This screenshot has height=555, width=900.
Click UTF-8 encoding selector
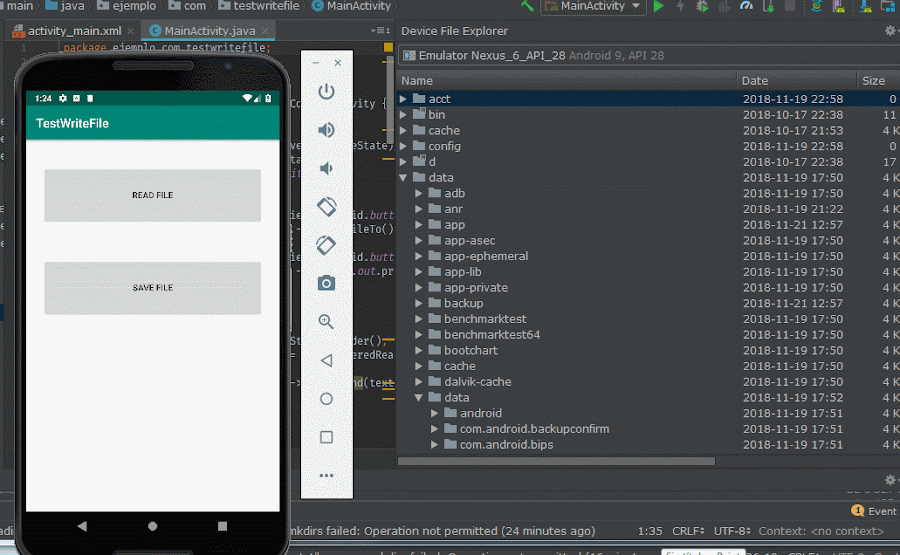point(732,531)
